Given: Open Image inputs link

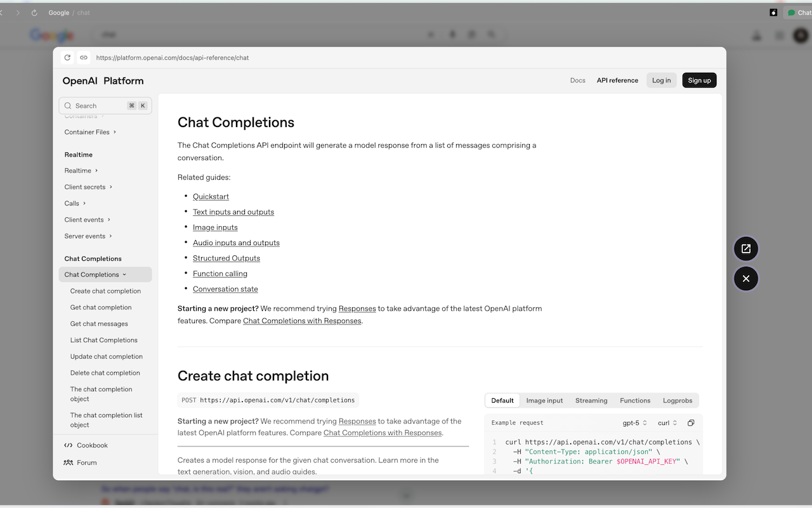Looking at the screenshot, I should [x=215, y=227].
